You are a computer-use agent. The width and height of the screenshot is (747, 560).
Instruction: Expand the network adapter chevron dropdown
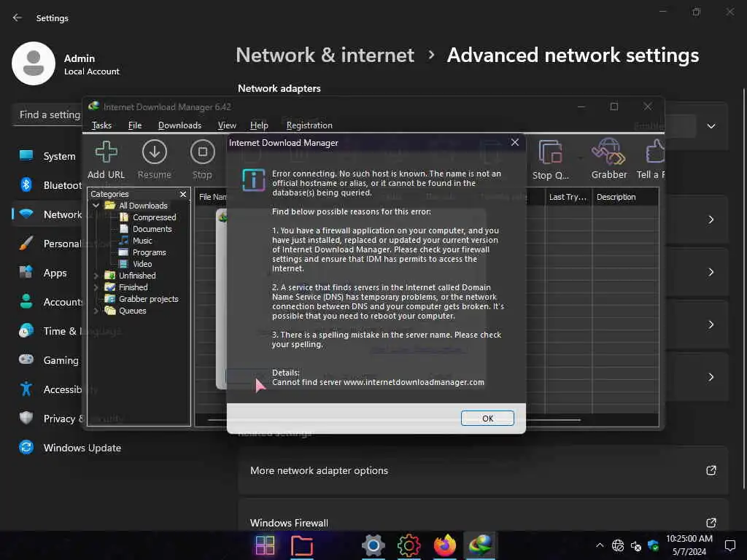coord(711,126)
